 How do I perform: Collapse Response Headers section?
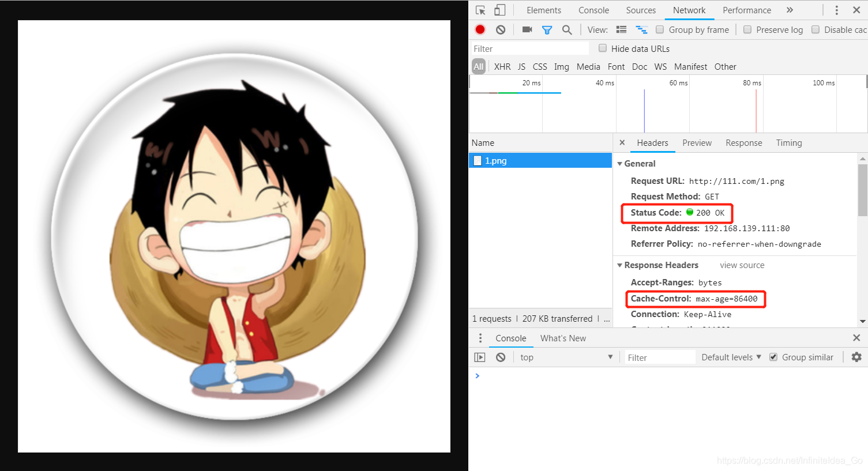pyautogui.click(x=620, y=265)
